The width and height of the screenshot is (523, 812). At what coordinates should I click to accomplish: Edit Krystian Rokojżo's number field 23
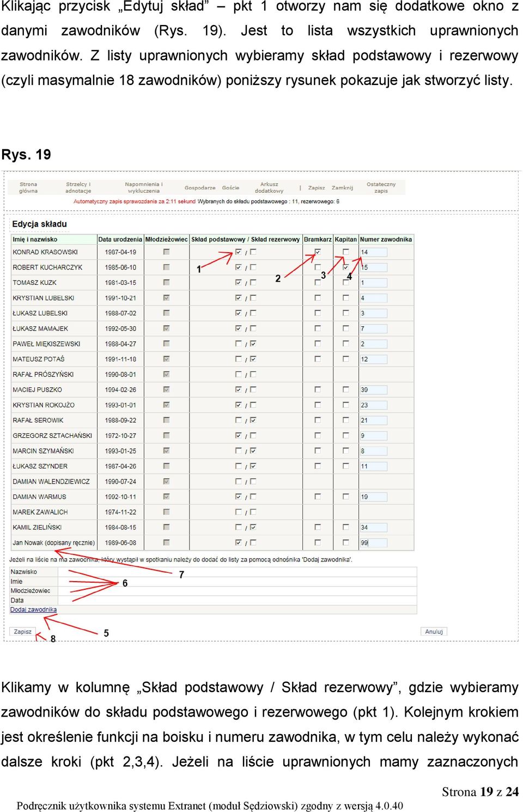(373, 405)
